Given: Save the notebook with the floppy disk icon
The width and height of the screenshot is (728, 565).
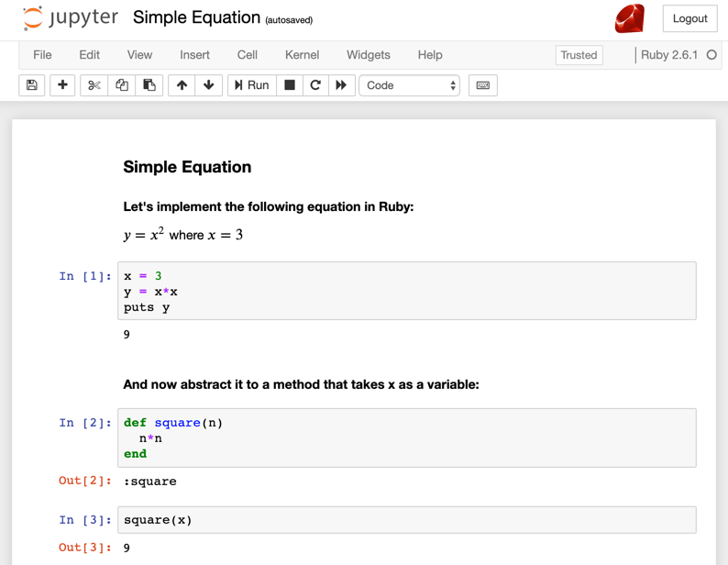Looking at the screenshot, I should [31, 85].
